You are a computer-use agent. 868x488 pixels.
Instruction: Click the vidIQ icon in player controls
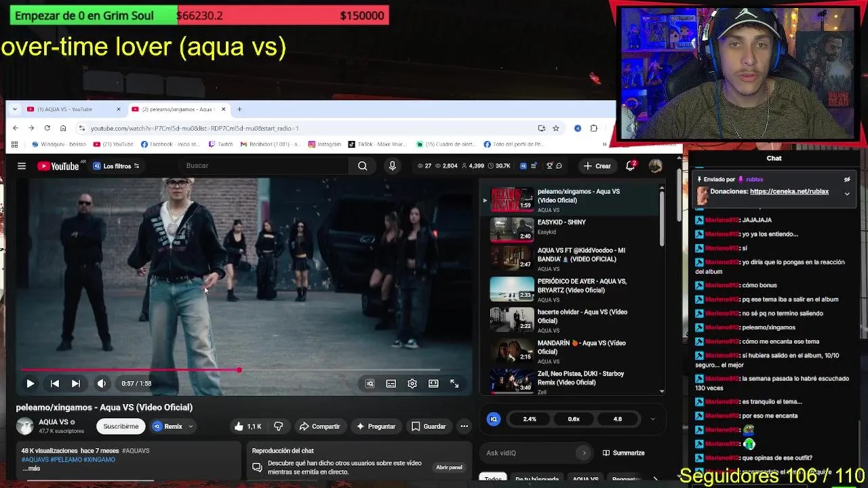[x=370, y=384]
